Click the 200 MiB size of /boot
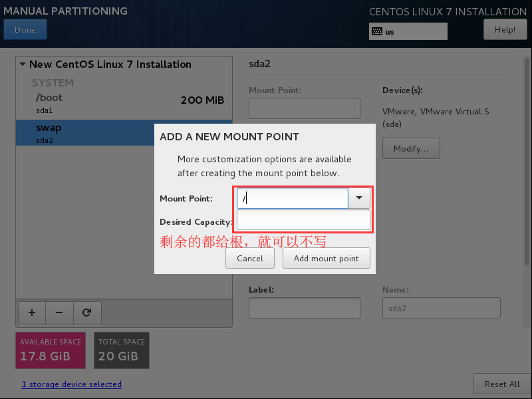This screenshot has width=532, height=399. (202, 100)
